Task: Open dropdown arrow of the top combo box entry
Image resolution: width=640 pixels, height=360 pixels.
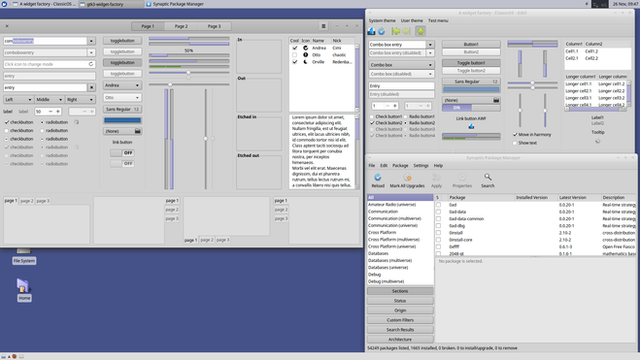Action: point(91,41)
